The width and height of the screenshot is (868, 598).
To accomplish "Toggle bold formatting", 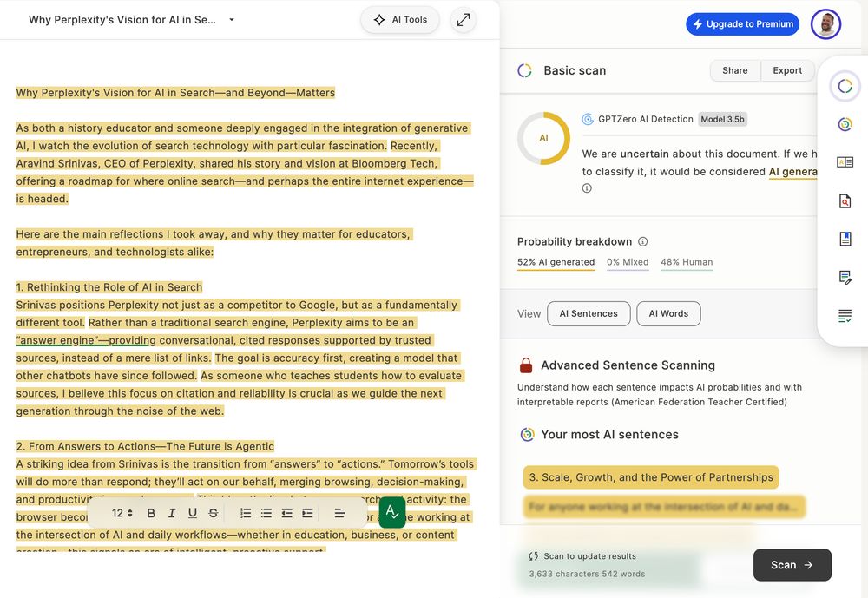I will click(150, 513).
